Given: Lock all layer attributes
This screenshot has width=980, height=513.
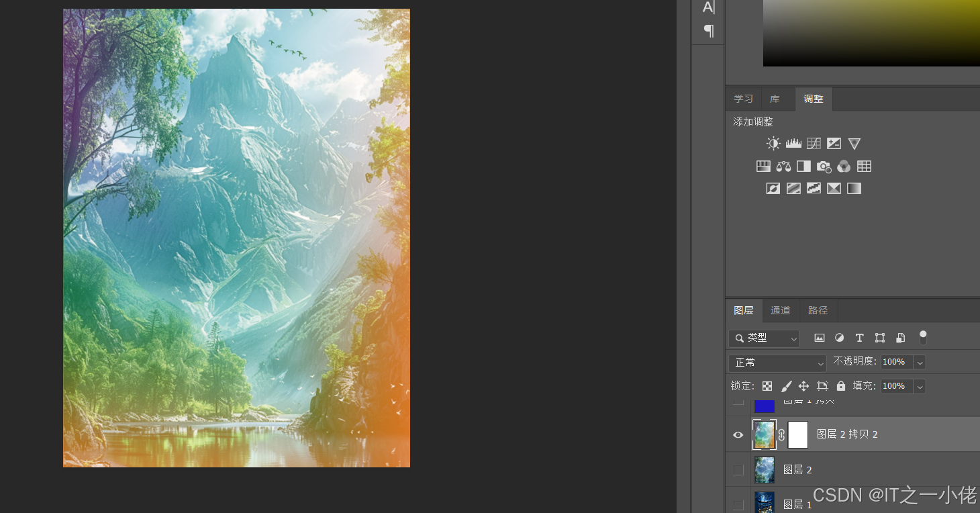Looking at the screenshot, I should pos(841,386).
